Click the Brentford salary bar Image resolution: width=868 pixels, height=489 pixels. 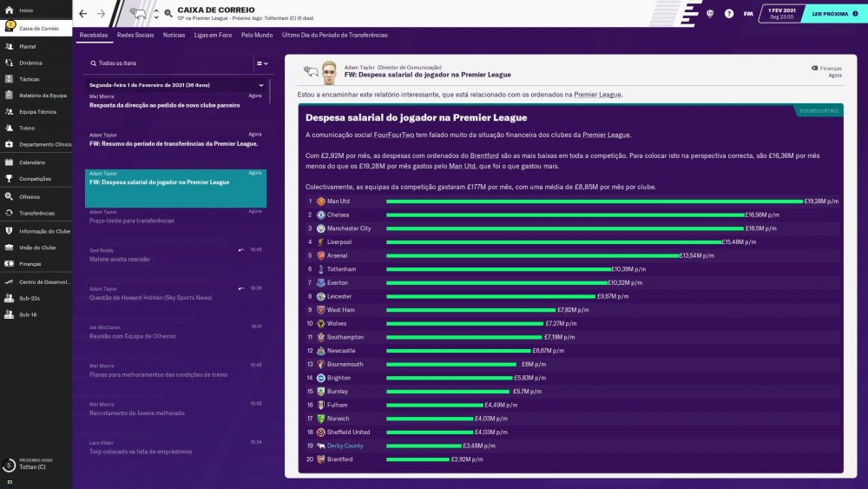point(418,459)
